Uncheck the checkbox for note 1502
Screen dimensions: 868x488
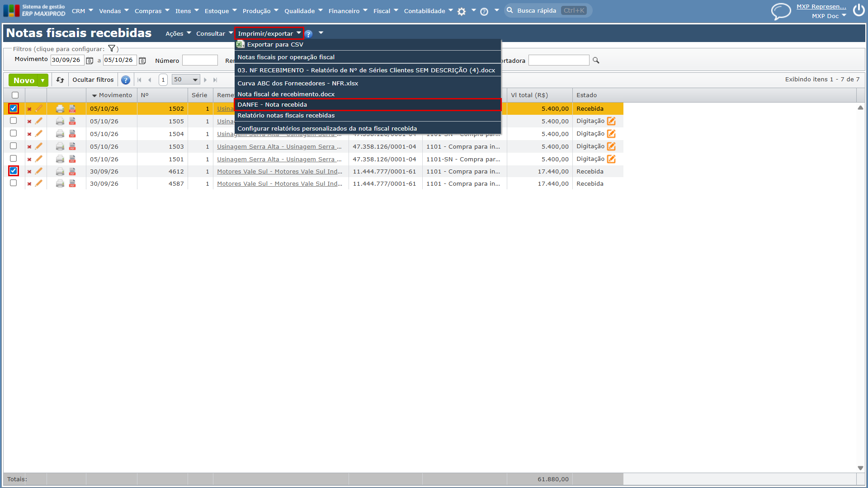pos(14,108)
